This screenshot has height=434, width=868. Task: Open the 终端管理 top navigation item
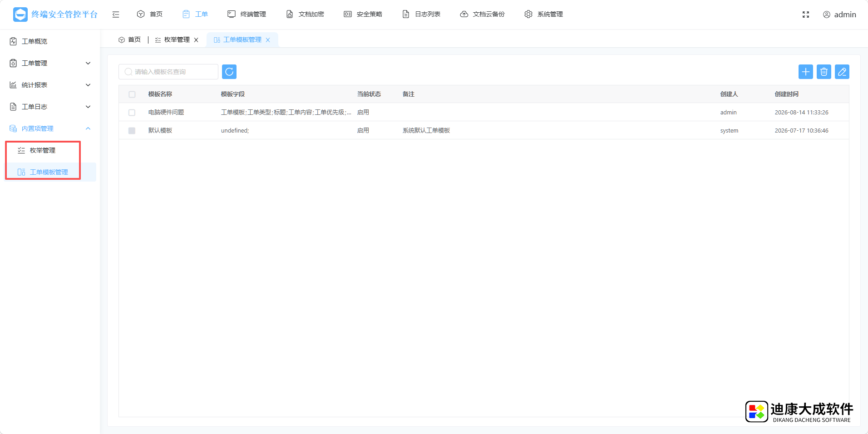[247, 14]
